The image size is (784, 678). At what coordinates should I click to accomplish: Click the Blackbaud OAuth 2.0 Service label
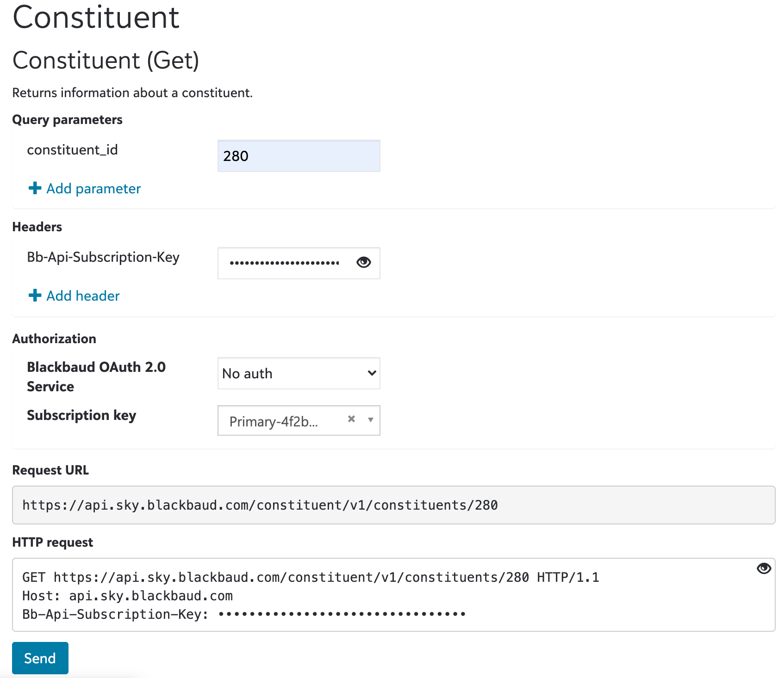tap(96, 376)
